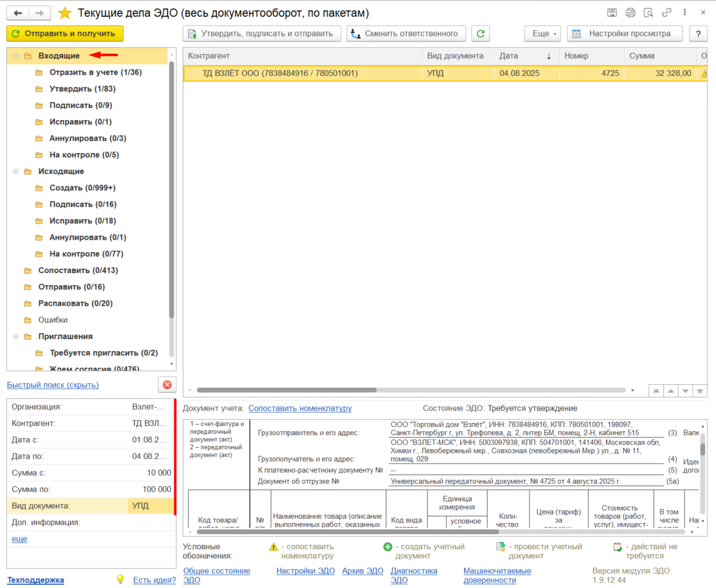Collapse the Исходящие tree node

coord(16,172)
